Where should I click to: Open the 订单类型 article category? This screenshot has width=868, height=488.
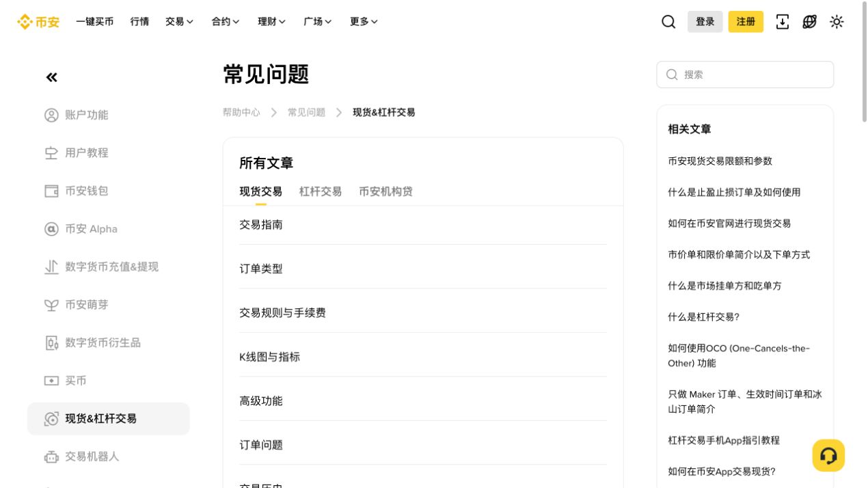click(x=423, y=269)
